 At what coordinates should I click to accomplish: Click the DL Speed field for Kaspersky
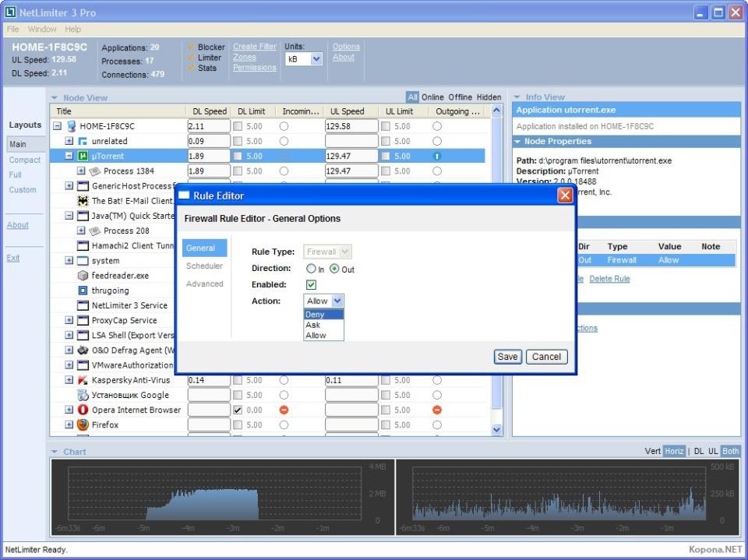tap(208, 380)
